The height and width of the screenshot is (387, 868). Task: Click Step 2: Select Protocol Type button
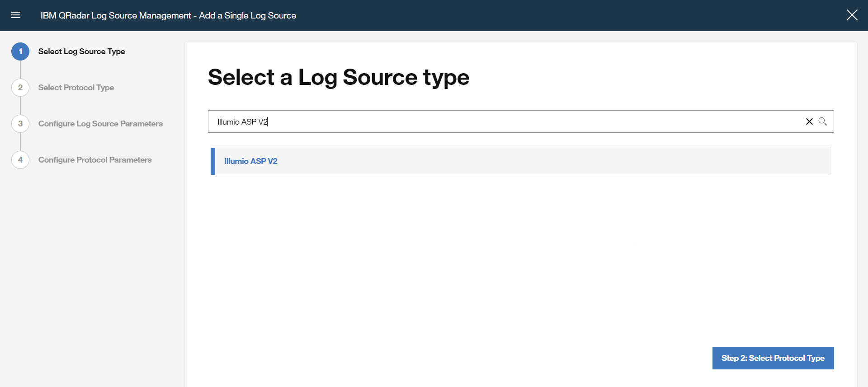[x=773, y=358]
